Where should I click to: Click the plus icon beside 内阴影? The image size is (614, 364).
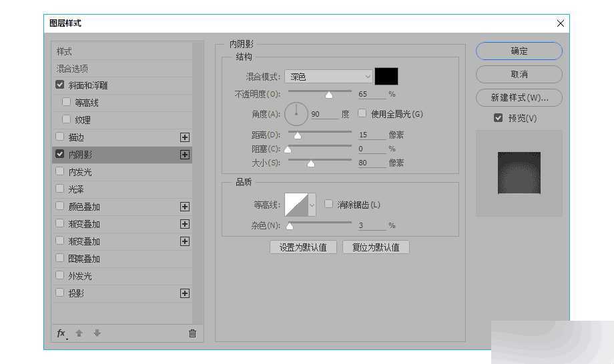coord(185,155)
